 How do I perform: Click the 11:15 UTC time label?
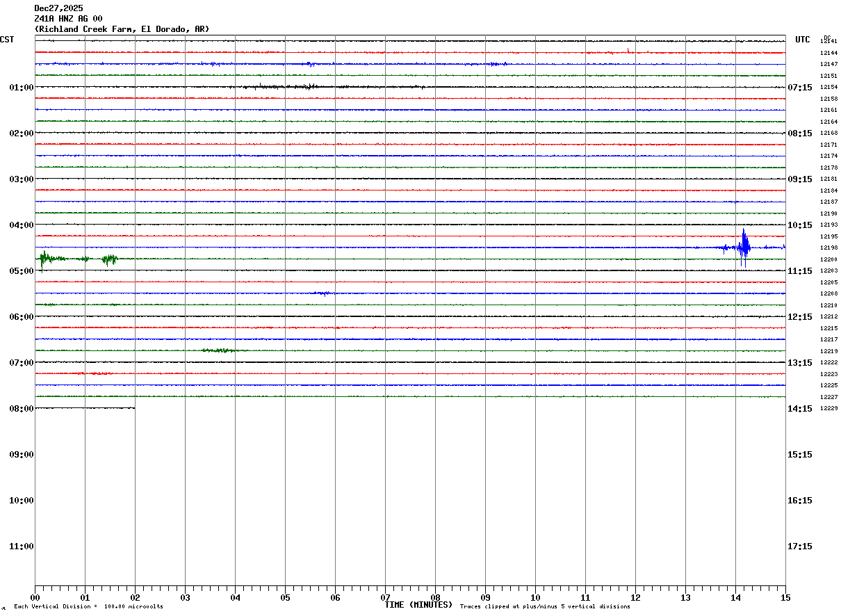pos(799,271)
